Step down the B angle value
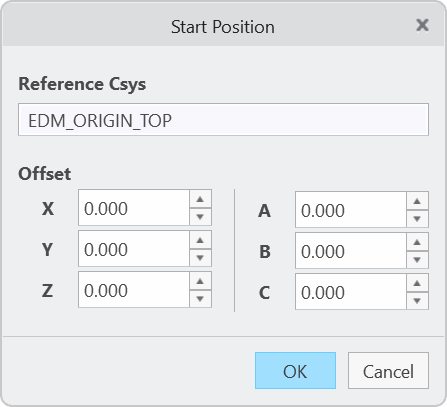Viewport: 447px width, 407px height. (x=417, y=260)
